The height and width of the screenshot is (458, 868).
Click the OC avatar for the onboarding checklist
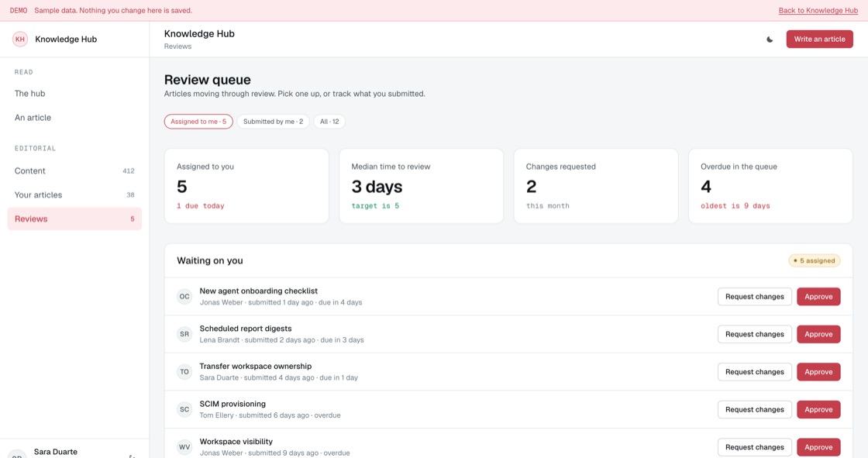tap(184, 296)
